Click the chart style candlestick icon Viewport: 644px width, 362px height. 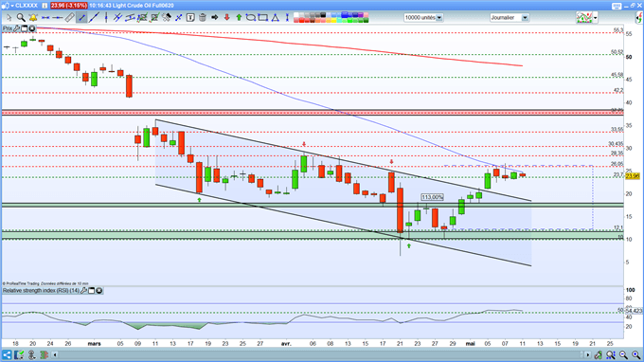[x=584, y=18]
